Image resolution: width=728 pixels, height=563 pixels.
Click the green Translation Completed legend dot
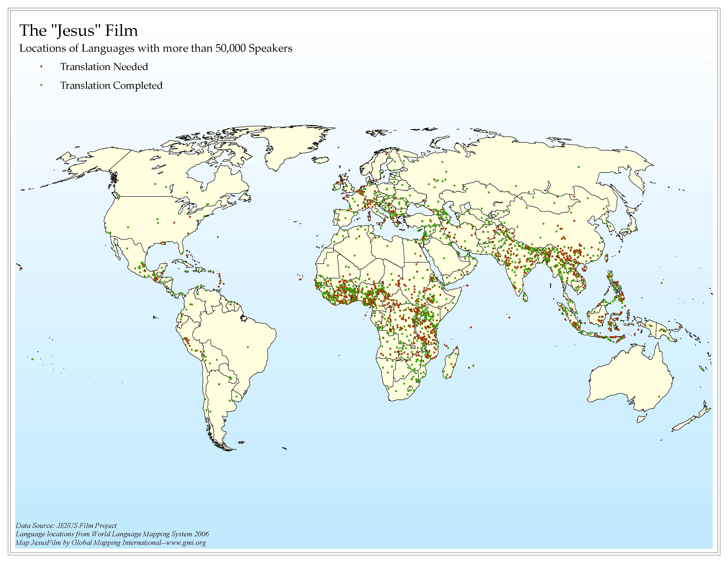41,85
